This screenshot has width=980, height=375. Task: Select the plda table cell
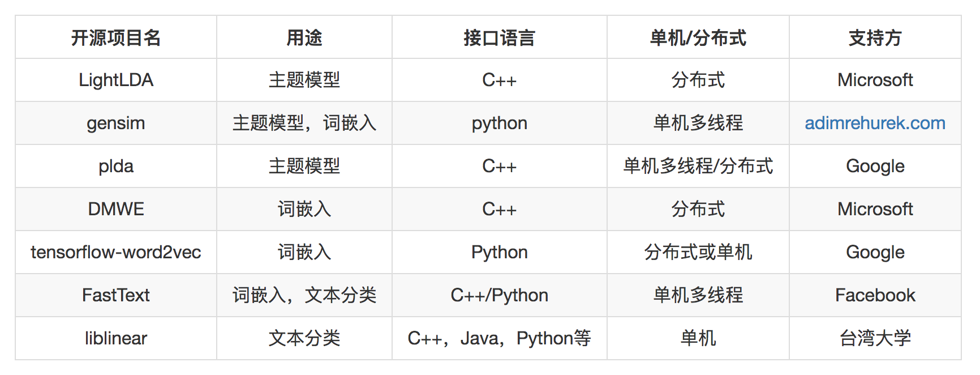[x=116, y=166]
